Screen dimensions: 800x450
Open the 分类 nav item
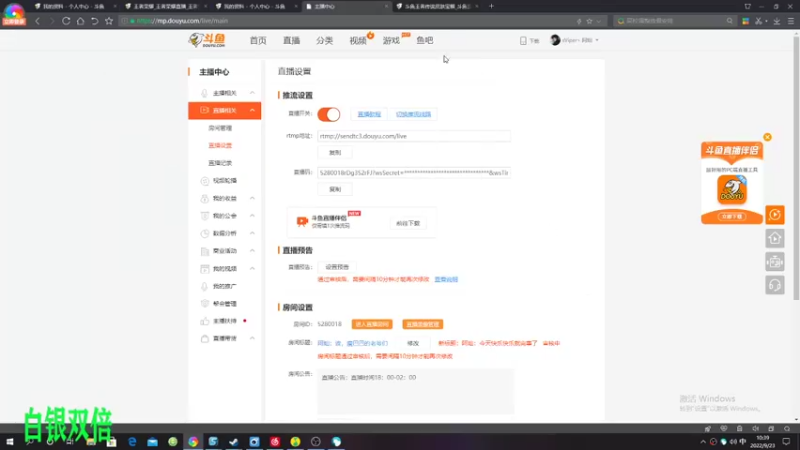pyautogui.click(x=324, y=40)
